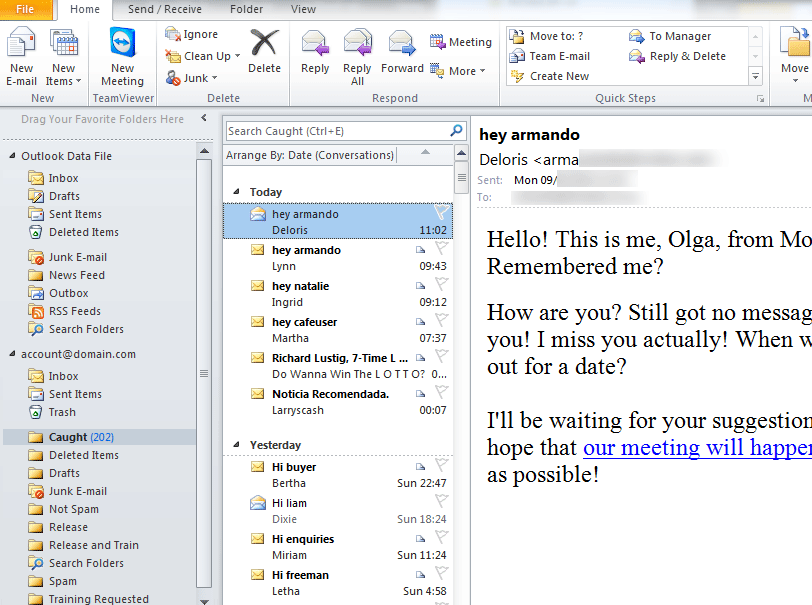Image resolution: width=812 pixels, height=605 pixels.
Task: Flag the message from Lynn
Action: coord(441,248)
